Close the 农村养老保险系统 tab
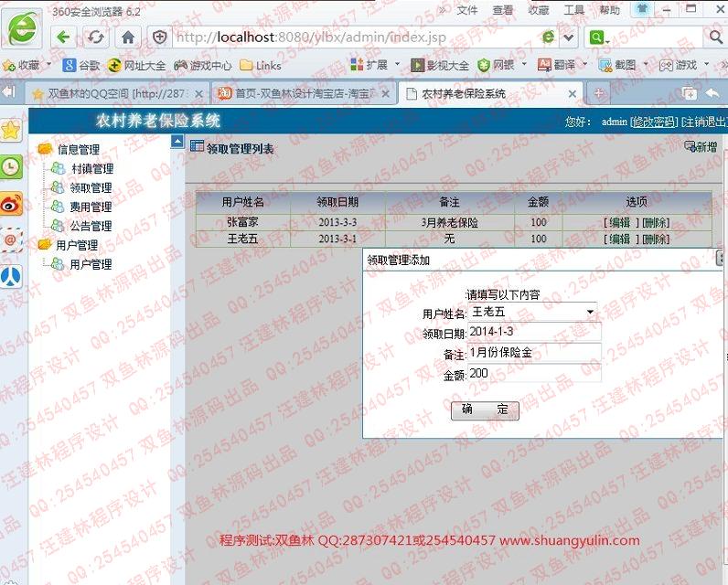728x585 pixels. point(572,94)
